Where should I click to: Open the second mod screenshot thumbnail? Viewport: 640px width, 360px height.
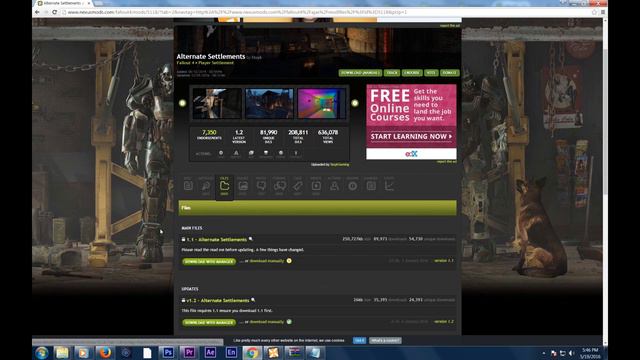(269, 104)
